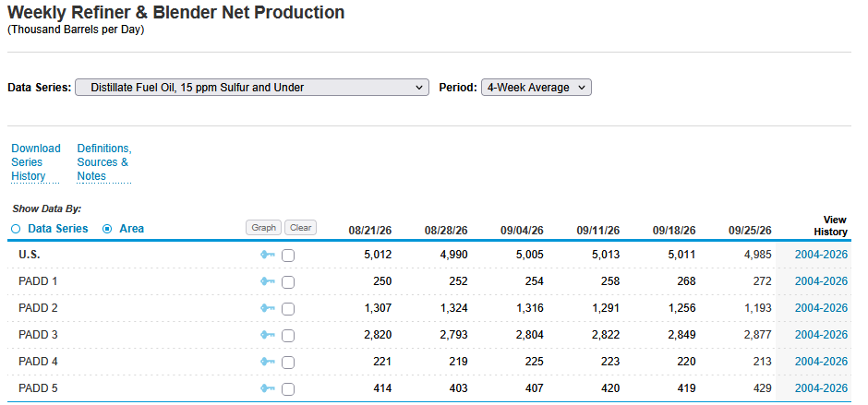Click the 08/21/26 column header
The image size is (868, 405).
coord(369,231)
